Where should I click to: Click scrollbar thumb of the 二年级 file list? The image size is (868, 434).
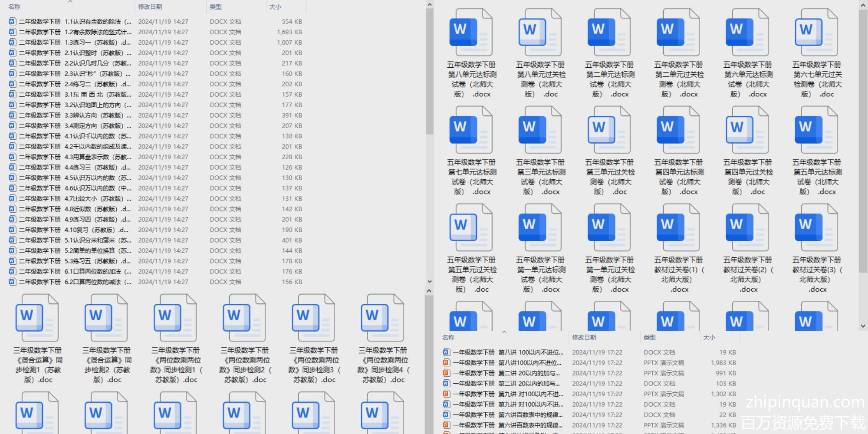429,72
